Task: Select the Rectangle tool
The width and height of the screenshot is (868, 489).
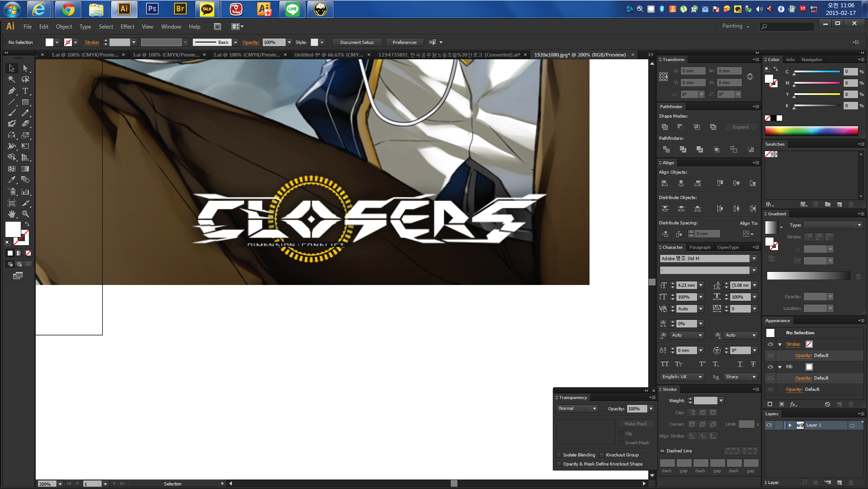Action: (25, 102)
